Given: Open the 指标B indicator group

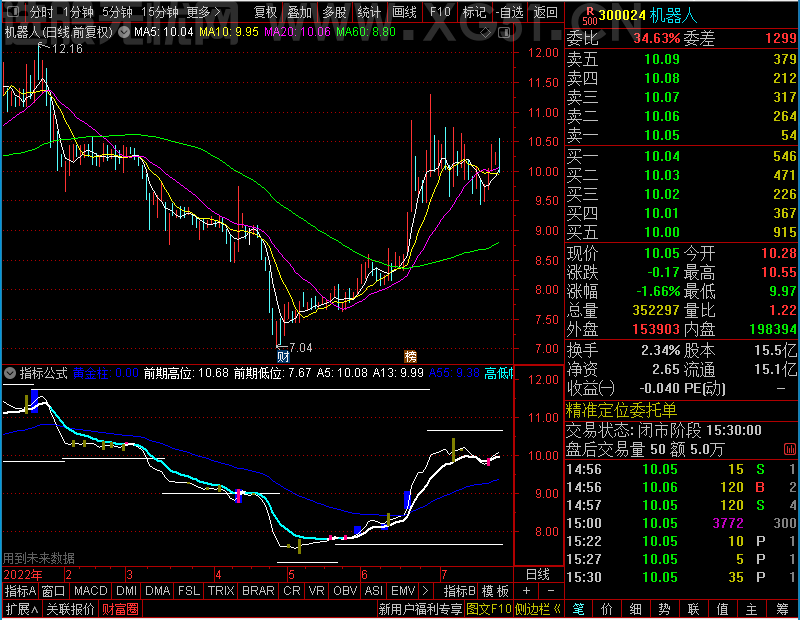Looking at the screenshot, I should pyautogui.click(x=460, y=591).
